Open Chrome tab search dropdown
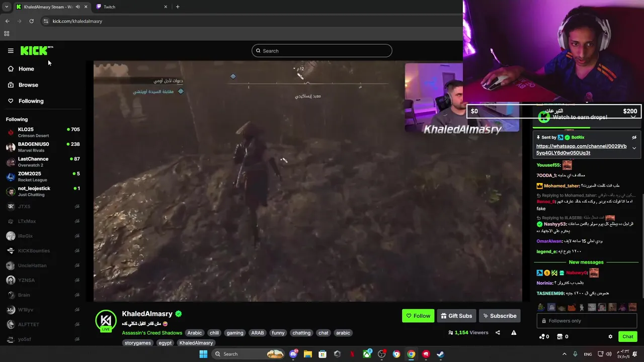 click(x=6, y=7)
